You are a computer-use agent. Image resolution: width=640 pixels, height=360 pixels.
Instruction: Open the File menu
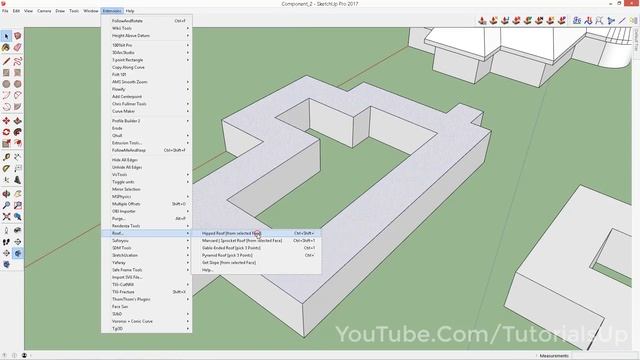coord(5,11)
